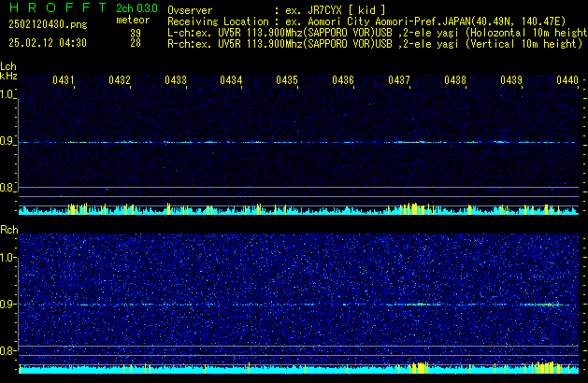The image size is (588, 383).
Task: Select the '2ch 0.3.0' version label
Action: point(136,8)
